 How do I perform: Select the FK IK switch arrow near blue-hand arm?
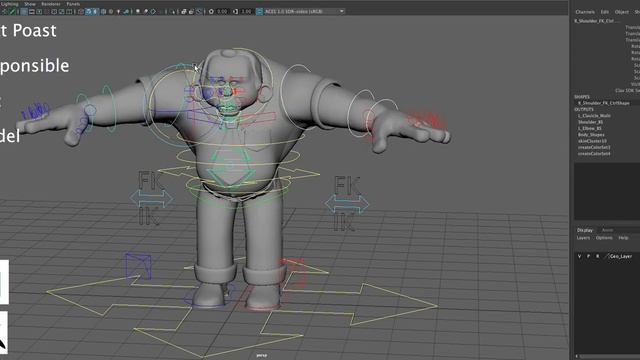[x=151, y=199]
